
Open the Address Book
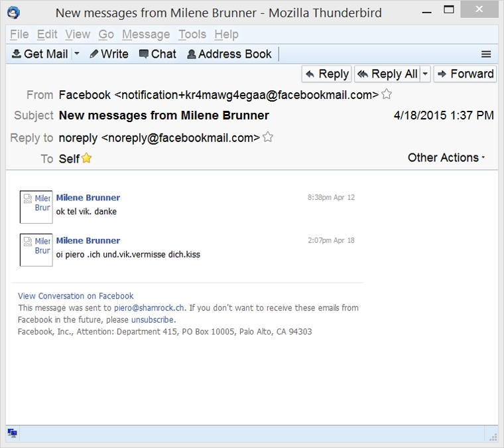click(229, 54)
